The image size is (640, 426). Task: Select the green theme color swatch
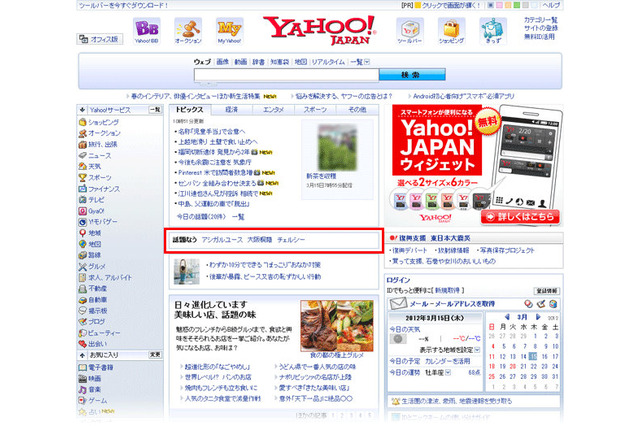pyautogui.click(x=517, y=5)
